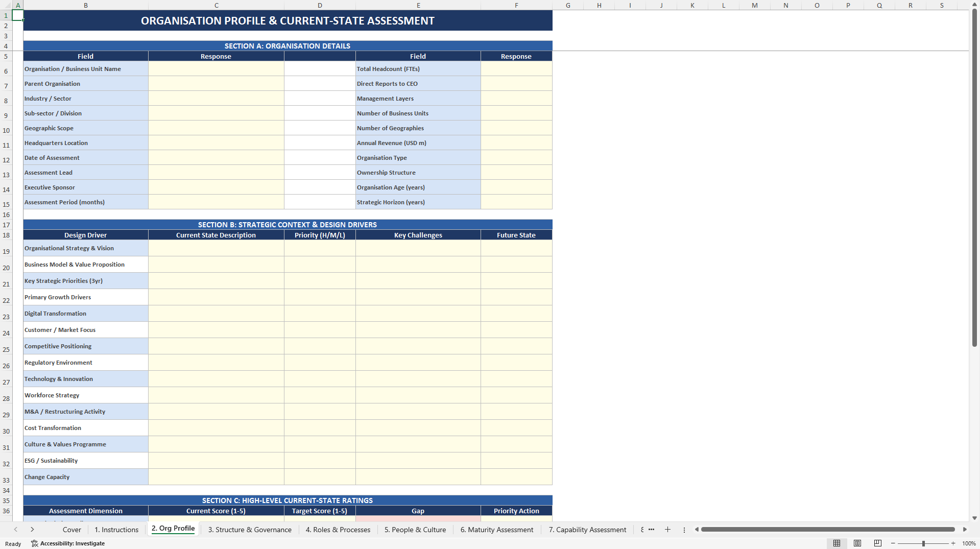Click the main title banner cell

[x=288, y=20]
